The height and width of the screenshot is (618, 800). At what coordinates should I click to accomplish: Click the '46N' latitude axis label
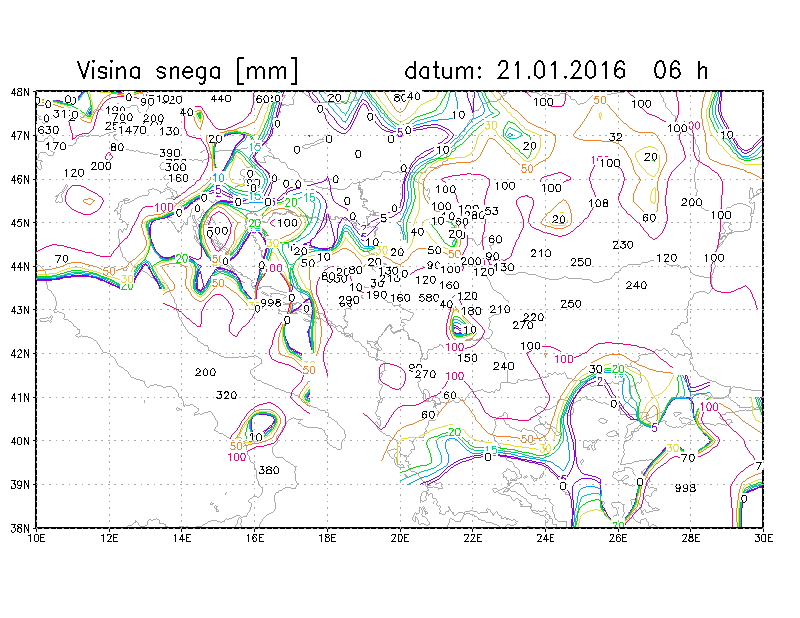20,179
